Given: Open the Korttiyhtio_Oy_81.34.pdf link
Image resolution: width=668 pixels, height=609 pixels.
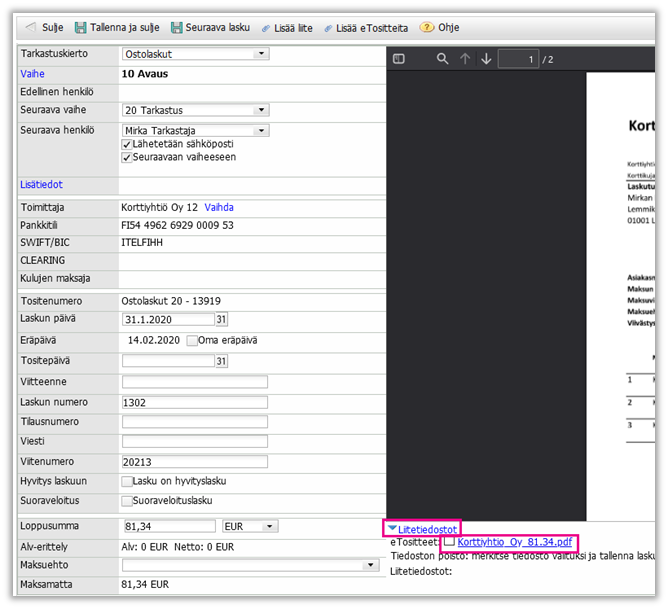Looking at the screenshot, I should [515, 542].
